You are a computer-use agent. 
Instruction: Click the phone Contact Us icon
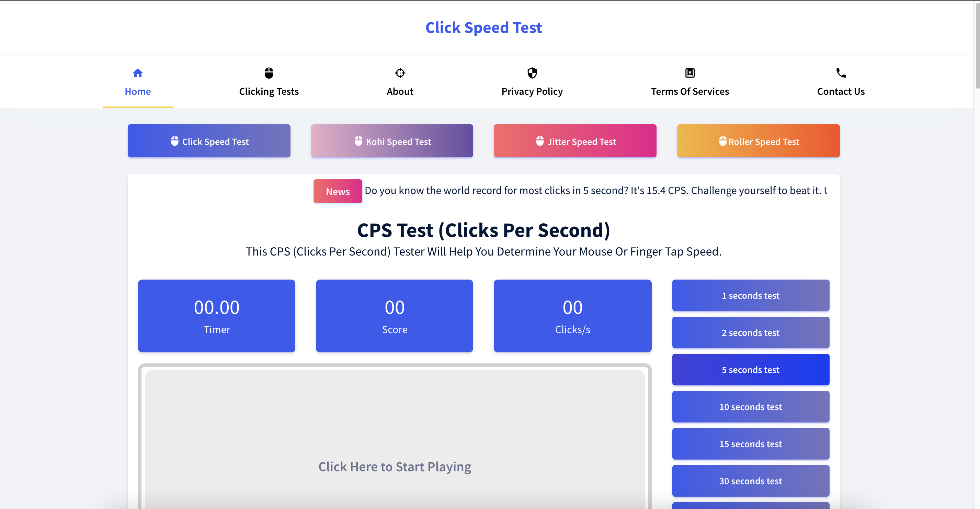click(x=841, y=73)
